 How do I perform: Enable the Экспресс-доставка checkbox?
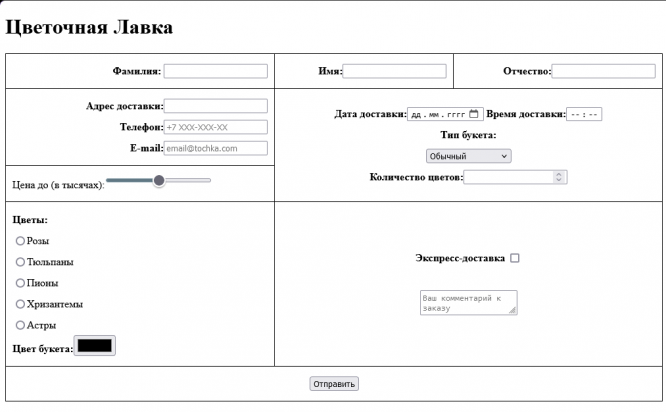(514, 258)
